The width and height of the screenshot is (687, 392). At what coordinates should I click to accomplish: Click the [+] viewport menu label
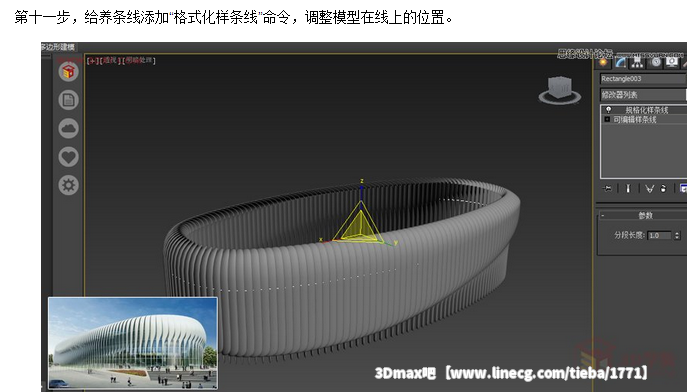tap(92, 61)
